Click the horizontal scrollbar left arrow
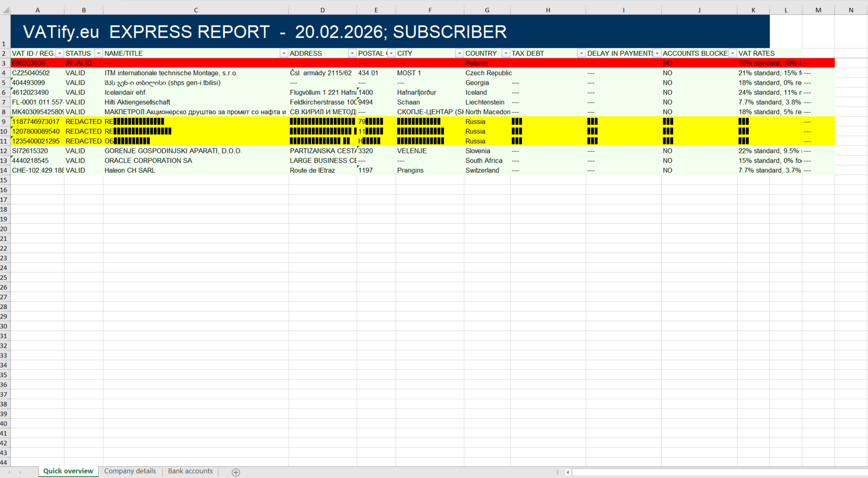Screen dimensions: 868x478 [568, 472]
